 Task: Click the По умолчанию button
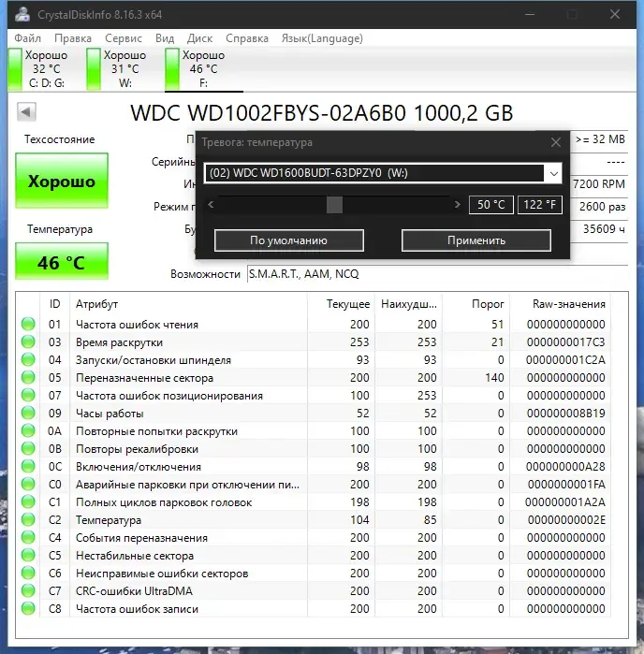click(289, 240)
